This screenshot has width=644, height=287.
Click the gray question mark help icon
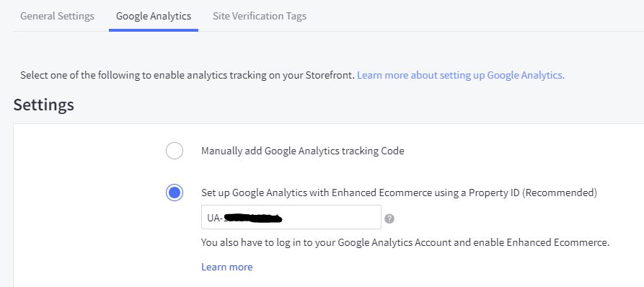click(389, 218)
